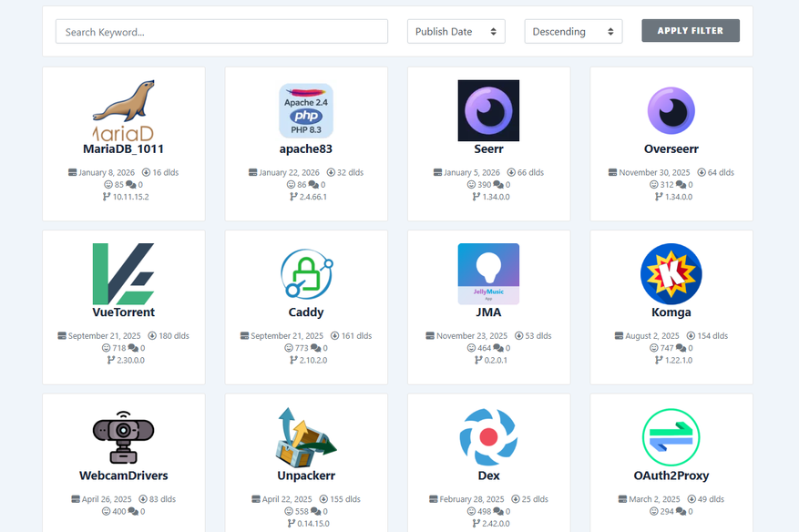Open the Descending order dropdown
This screenshot has height=532, width=799.
[x=573, y=32]
